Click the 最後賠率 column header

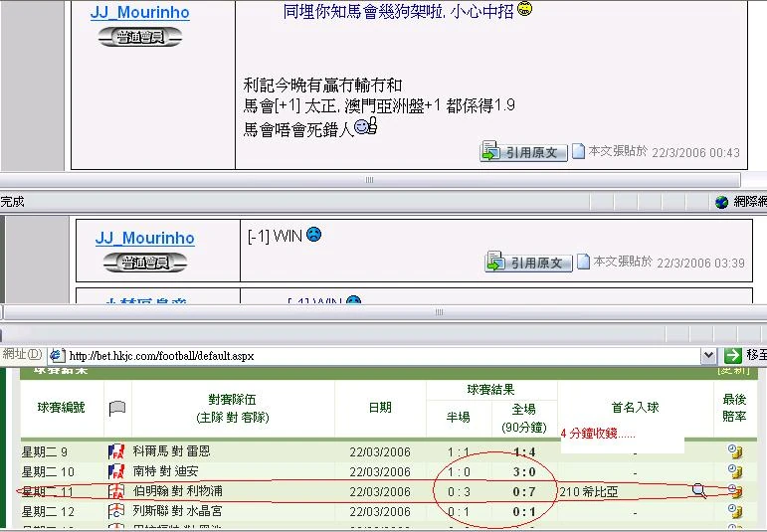pyautogui.click(x=734, y=408)
